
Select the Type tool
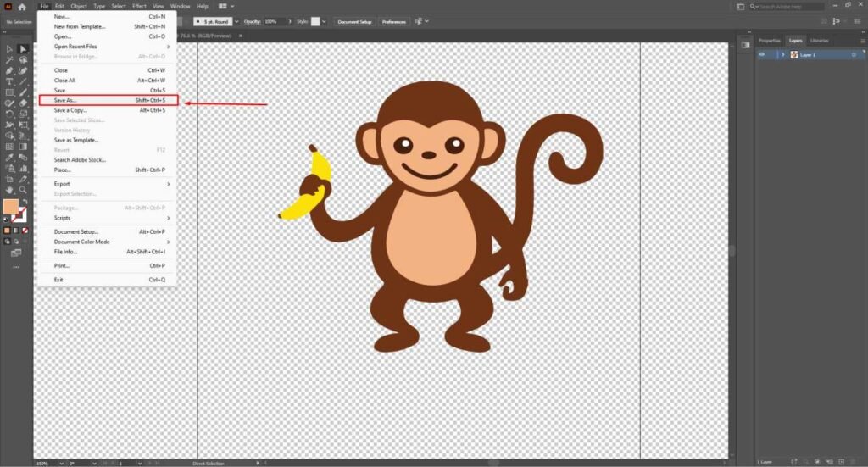9,81
